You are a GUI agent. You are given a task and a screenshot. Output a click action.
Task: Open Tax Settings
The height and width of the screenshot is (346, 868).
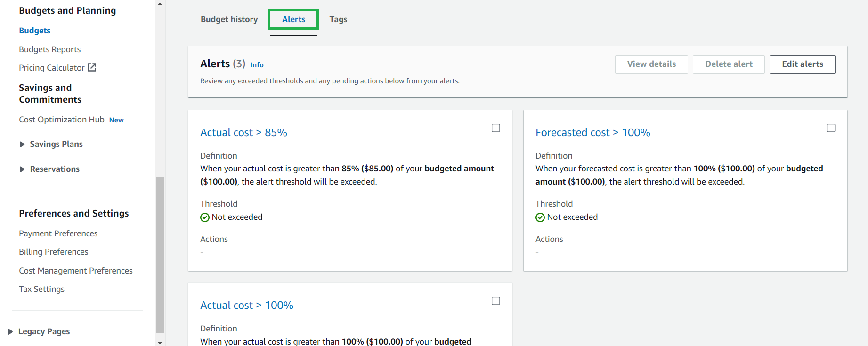(x=41, y=289)
